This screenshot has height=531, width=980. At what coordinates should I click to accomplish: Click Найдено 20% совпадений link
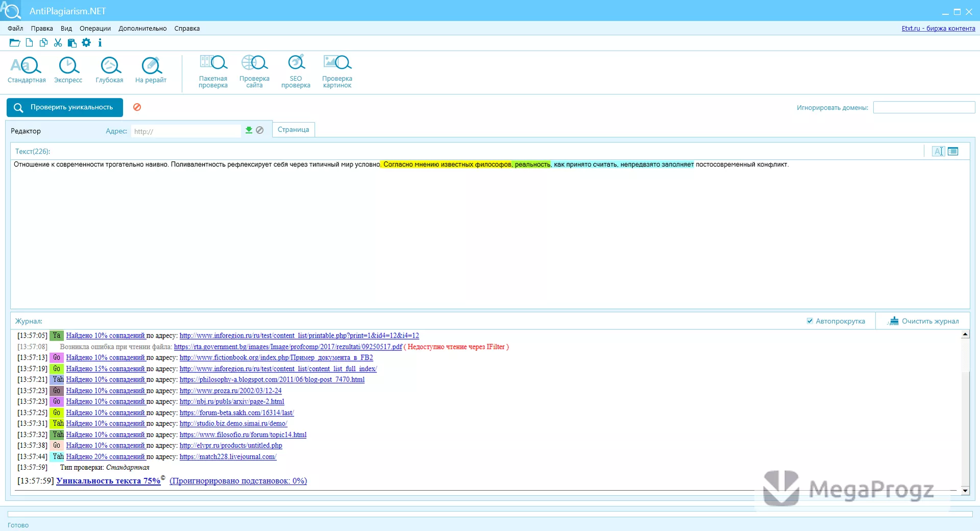(x=106, y=457)
